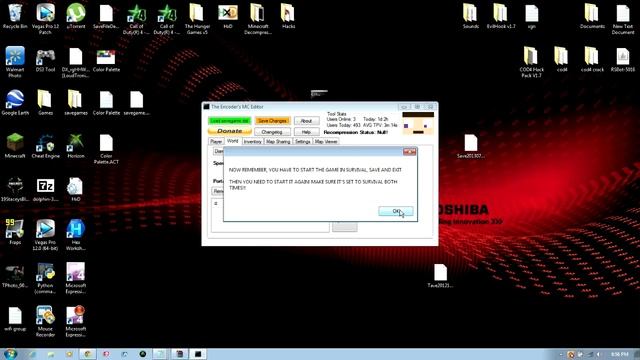
Task: Click OK in the reminder dialog
Action: pos(396,211)
